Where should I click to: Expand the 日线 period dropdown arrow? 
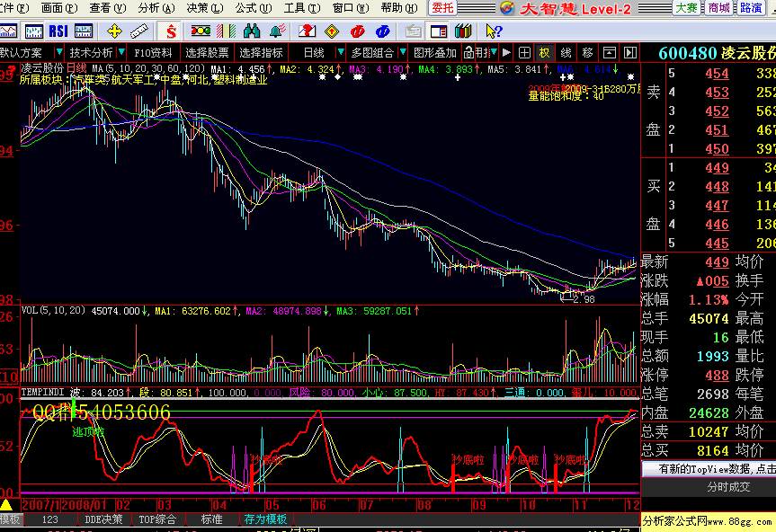point(341,52)
